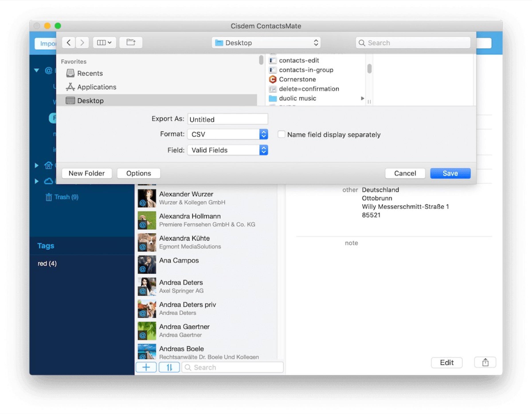Image resolution: width=532 pixels, height=414 pixels.
Task: Click the sort contacts icon button
Action: tap(169, 367)
